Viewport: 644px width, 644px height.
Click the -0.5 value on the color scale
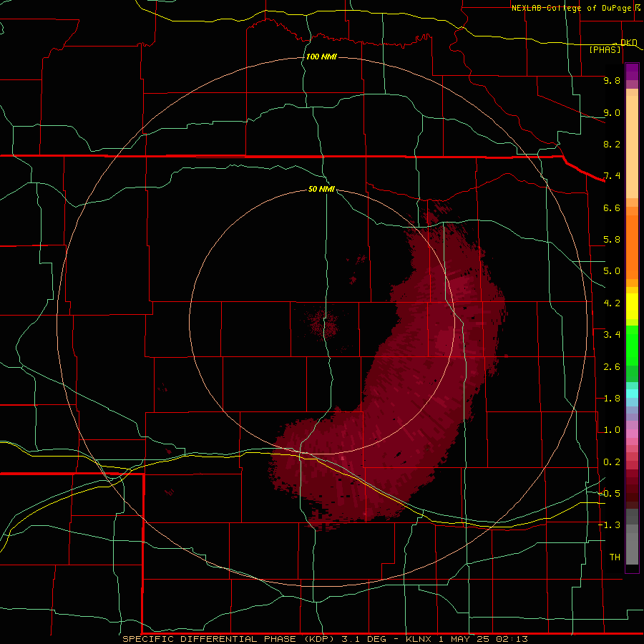point(609,494)
